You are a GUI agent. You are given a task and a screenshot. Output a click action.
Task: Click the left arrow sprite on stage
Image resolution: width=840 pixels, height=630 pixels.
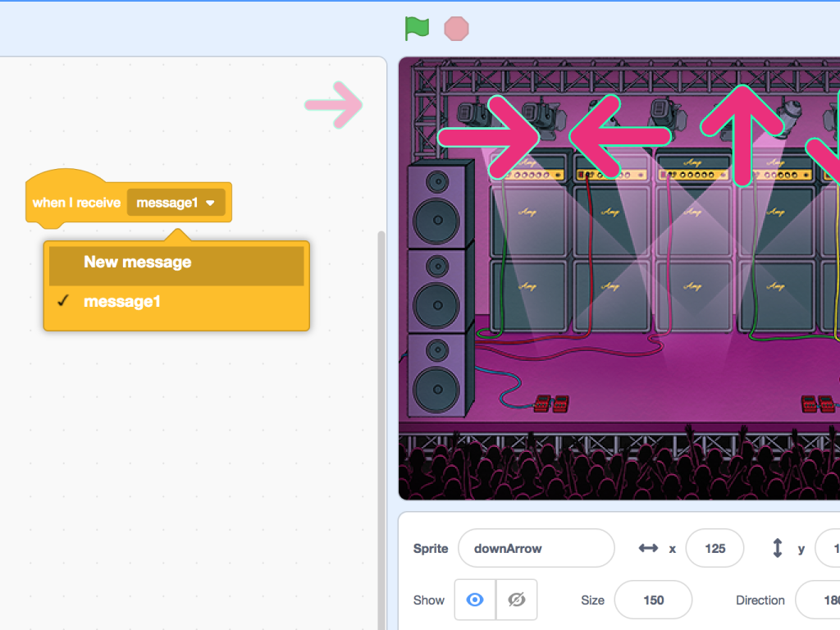point(620,137)
